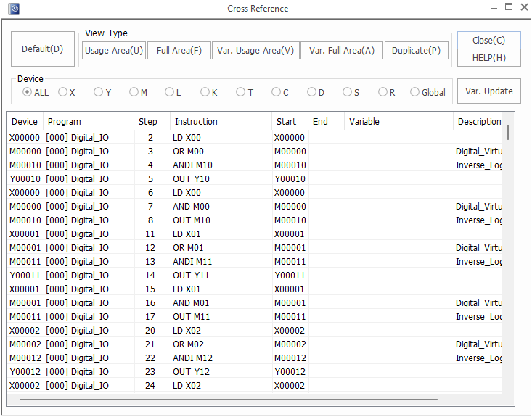
Task: Click the vertical scrollbar of the table
Action: pyautogui.click(x=508, y=133)
